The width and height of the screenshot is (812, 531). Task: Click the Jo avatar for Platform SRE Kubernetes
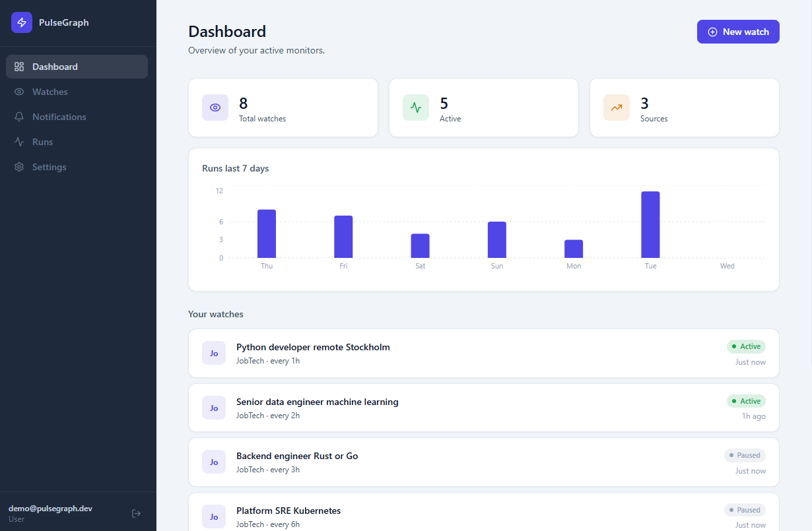(x=214, y=516)
